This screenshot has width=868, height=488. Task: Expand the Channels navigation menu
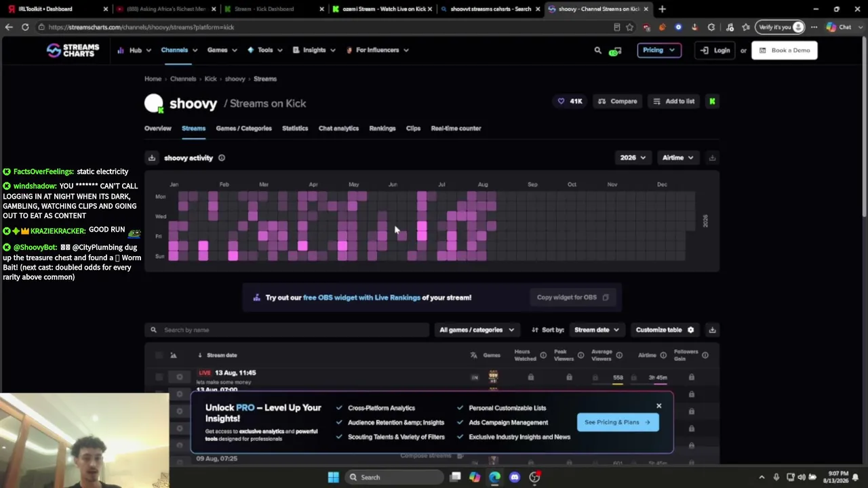[179, 50]
